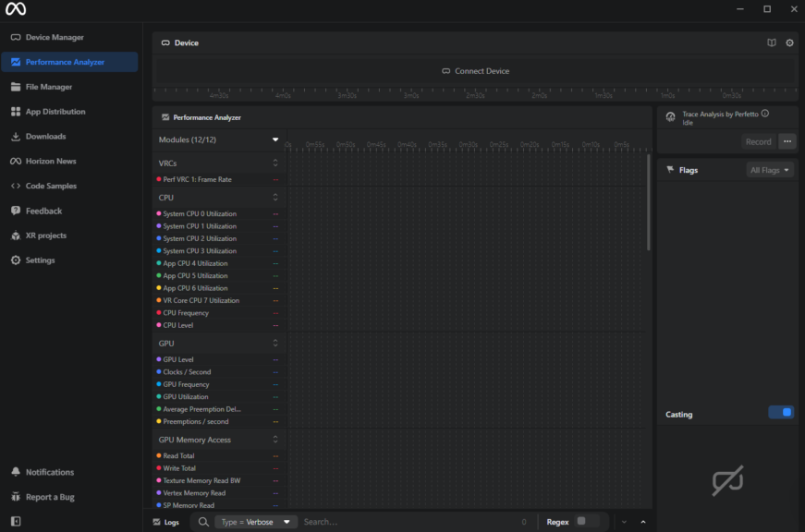805x532 pixels.
Task: Click the Downloads sidebar icon
Action: click(16, 137)
